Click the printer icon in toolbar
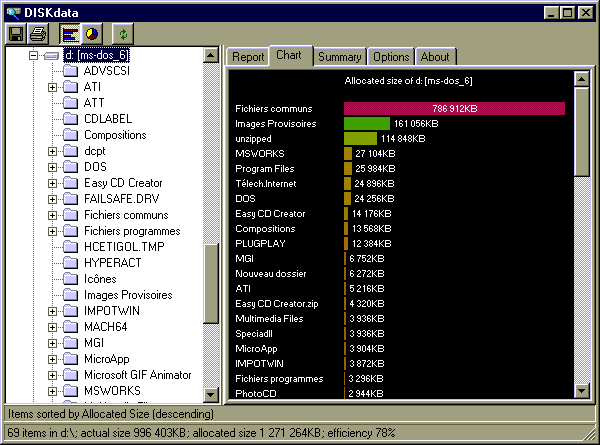600x445 pixels. (39, 34)
